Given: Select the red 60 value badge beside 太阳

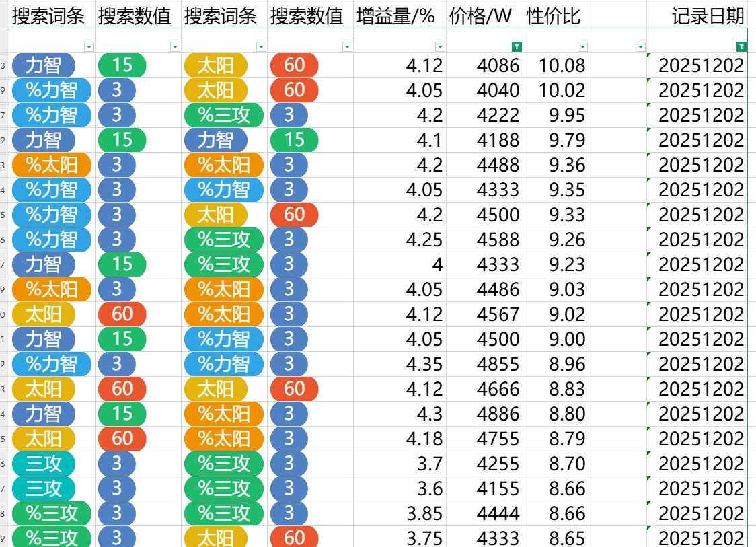Looking at the screenshot, I should coord(293,66).
